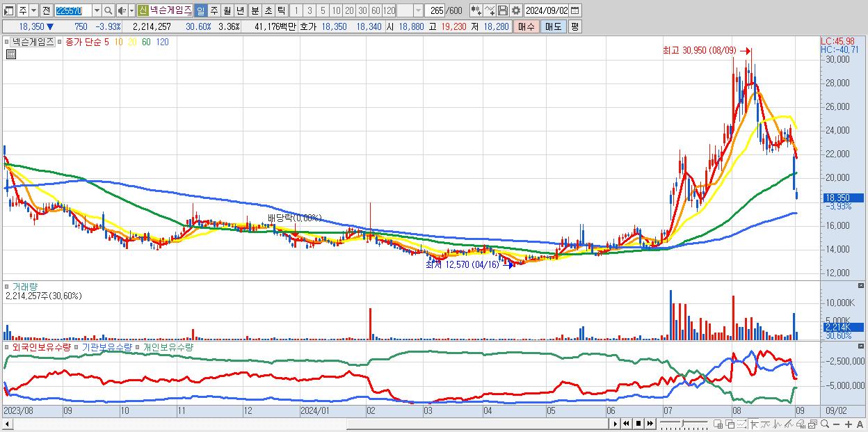Toggle the small square marker before 종가 단순

coord(59,42)
